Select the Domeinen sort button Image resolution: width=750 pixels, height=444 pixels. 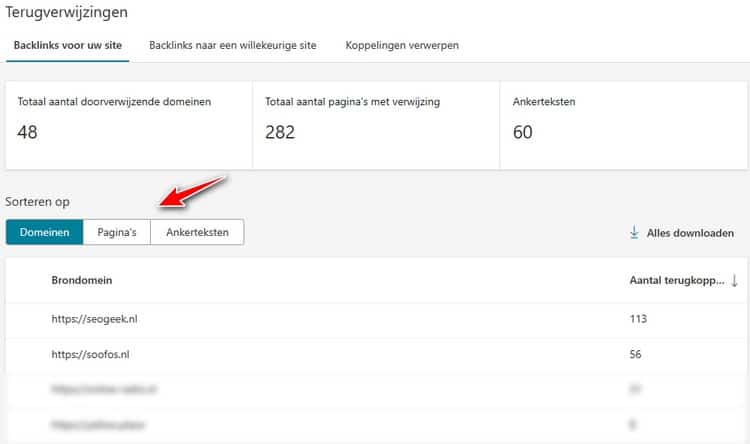(44, 232)
